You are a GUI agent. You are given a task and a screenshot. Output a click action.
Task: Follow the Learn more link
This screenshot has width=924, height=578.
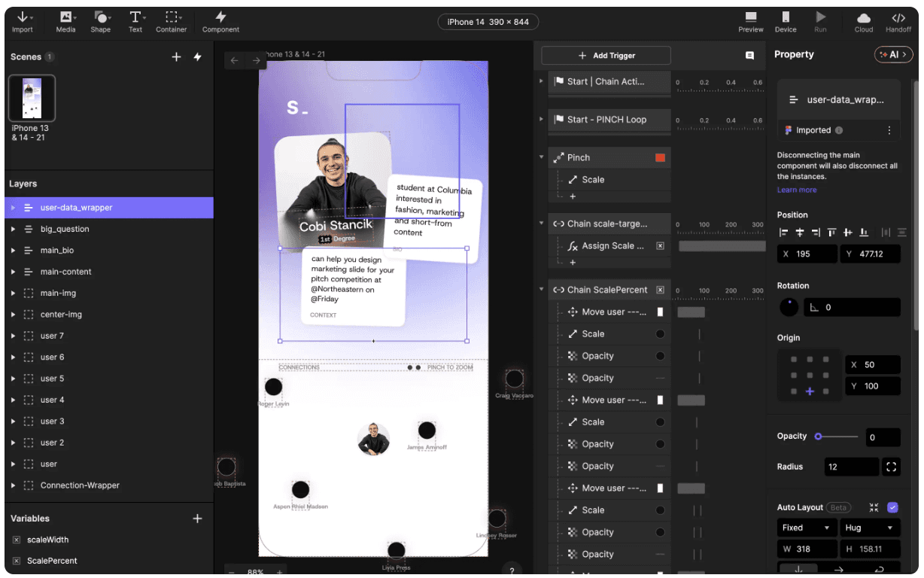pos(796,190)
